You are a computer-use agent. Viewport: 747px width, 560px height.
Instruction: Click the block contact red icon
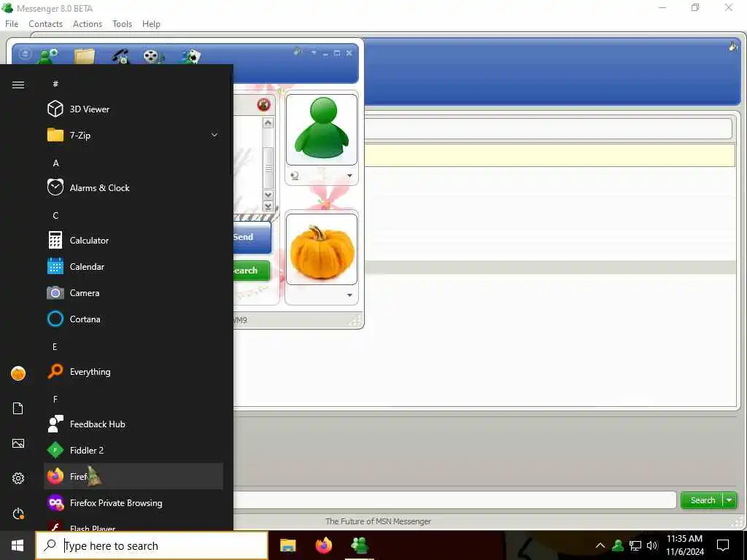tap(263, 105)
